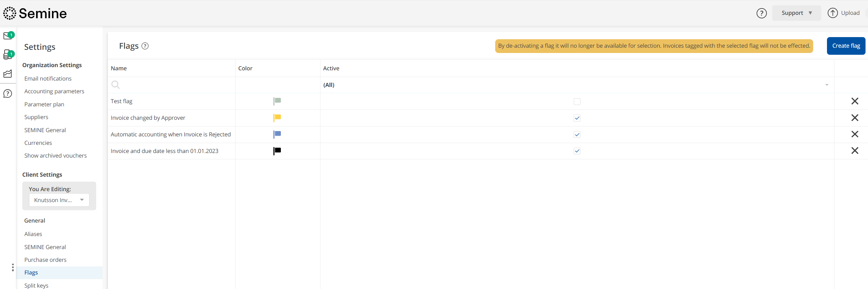The height and width of the screenshot is (289, 868).
Task: Delete the Invoice changed by Approver flag
Action: pyautogui.click(x=855, y=118)
